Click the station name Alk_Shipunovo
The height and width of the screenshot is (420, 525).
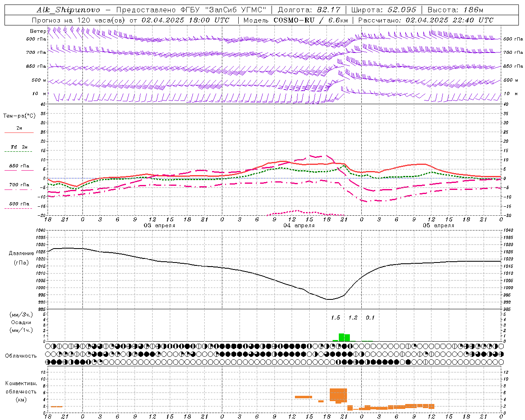[x=68, y=10]
